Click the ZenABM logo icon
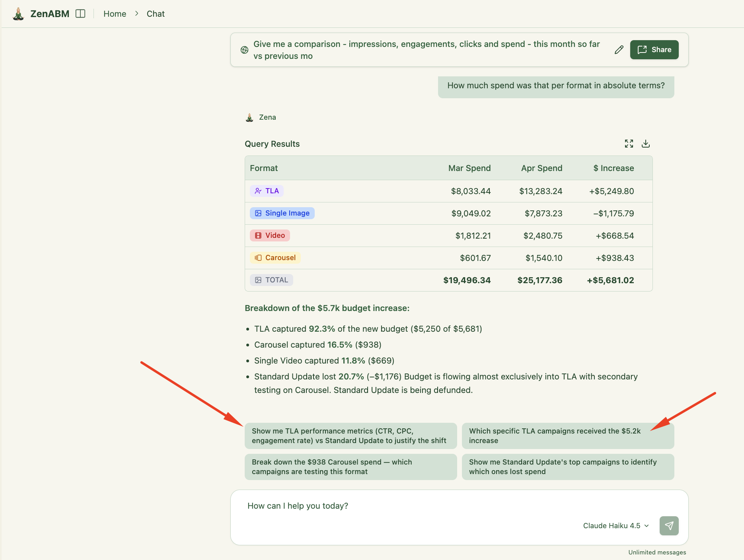This screenshot has width=744, height=560. (x=18, y=14)
